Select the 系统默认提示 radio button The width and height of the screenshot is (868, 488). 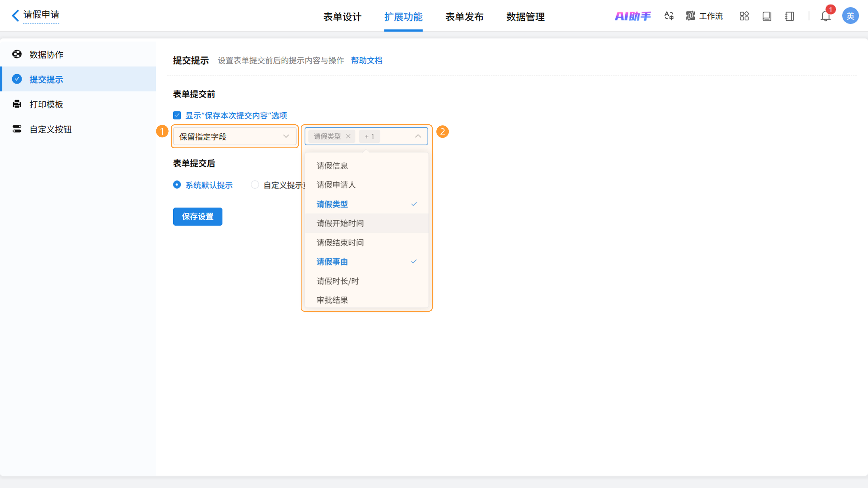point(177,185)
